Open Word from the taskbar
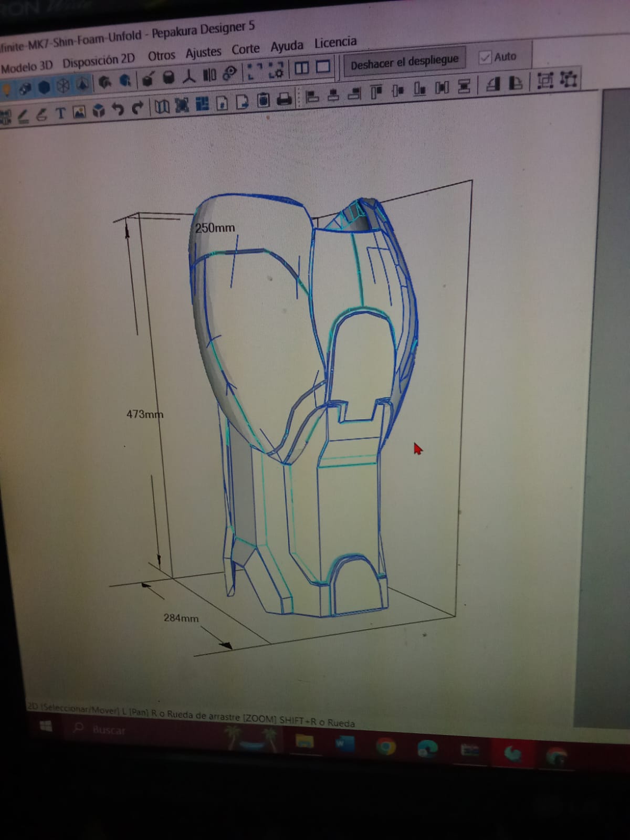 344,744
